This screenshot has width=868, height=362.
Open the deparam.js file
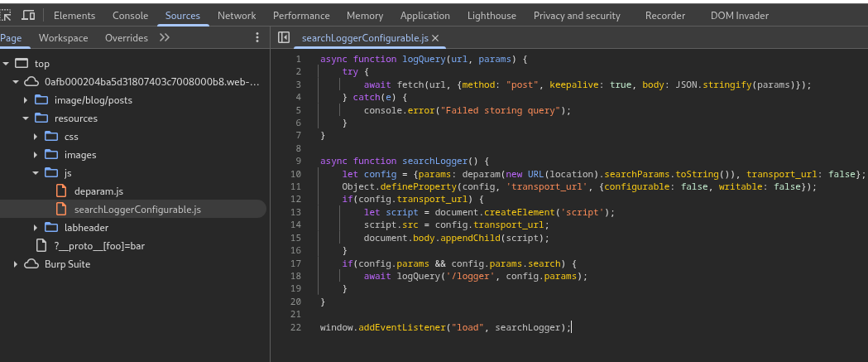tap(98, 191)
